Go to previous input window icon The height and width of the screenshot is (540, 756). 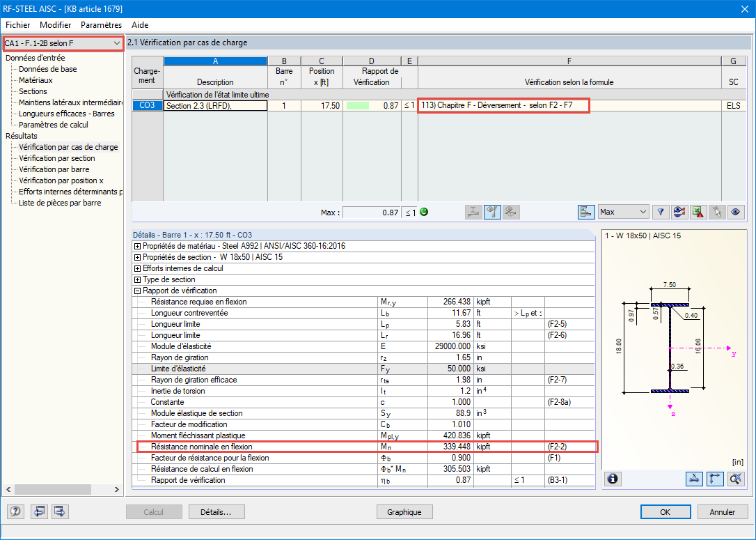tap(39, 511)
